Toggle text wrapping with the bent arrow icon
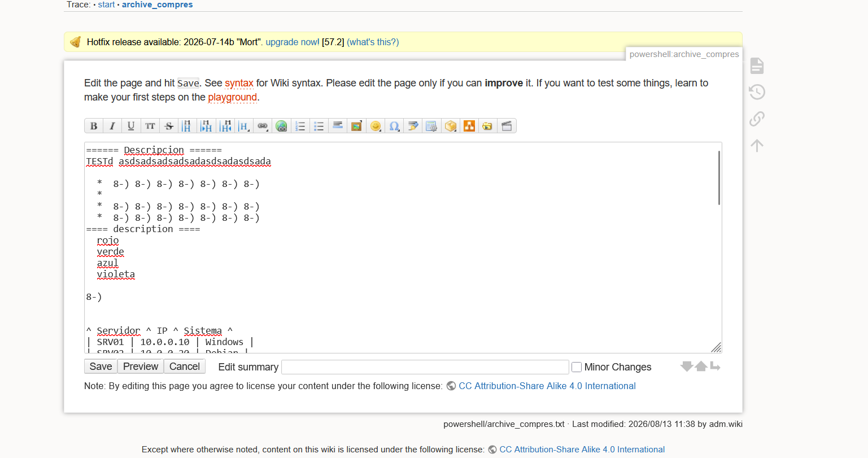Screen dimensions: 868x458 [x=715, y=367]
